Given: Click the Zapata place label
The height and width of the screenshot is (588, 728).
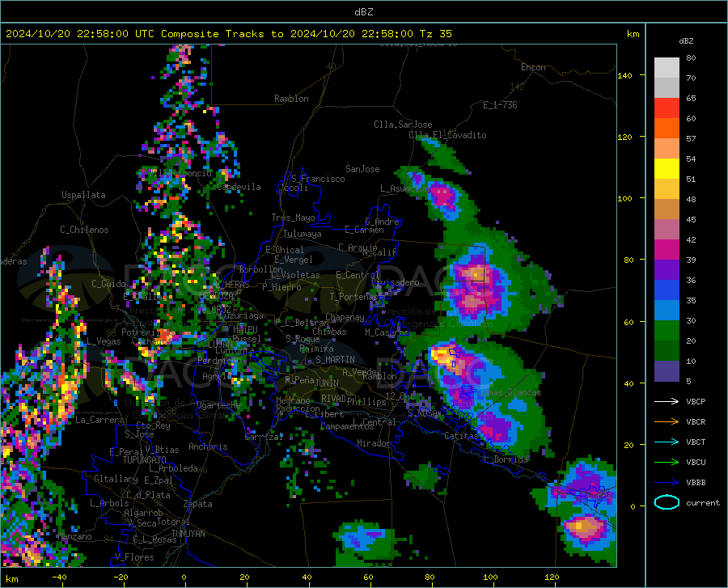Looking at the screenshot, I should tap(198, 504).
